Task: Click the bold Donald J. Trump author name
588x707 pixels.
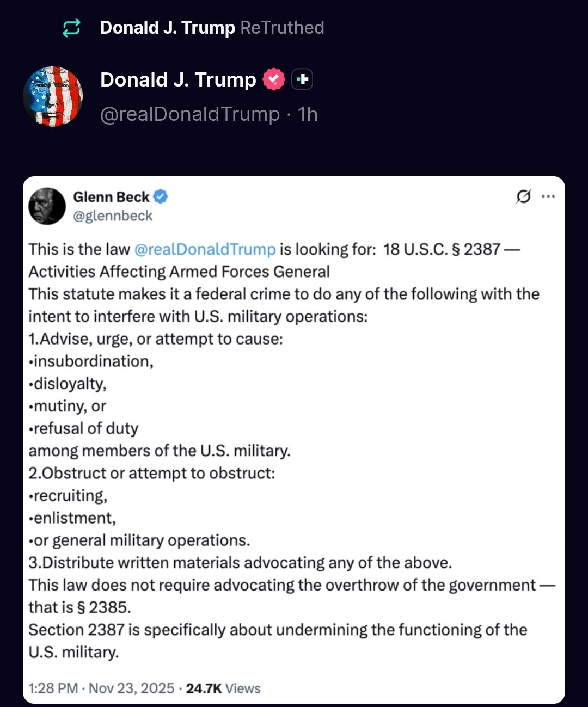Action: (178, 80)
